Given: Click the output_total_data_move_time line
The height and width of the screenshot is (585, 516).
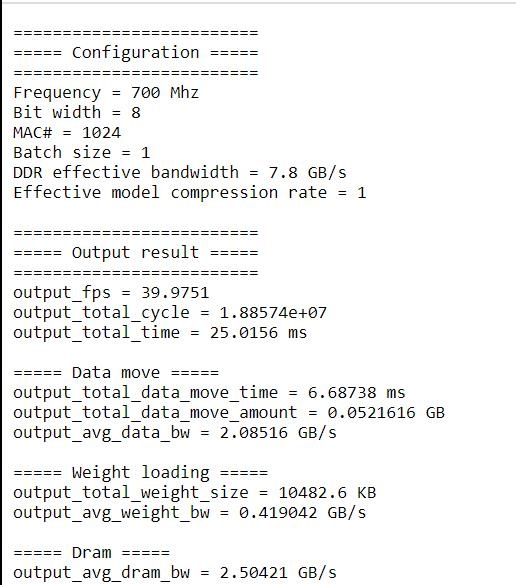Looking at the screenshot, I should point(209,393).
